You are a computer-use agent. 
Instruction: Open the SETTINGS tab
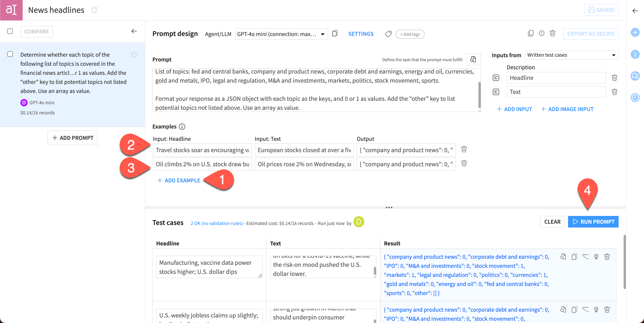coord(361,34)
